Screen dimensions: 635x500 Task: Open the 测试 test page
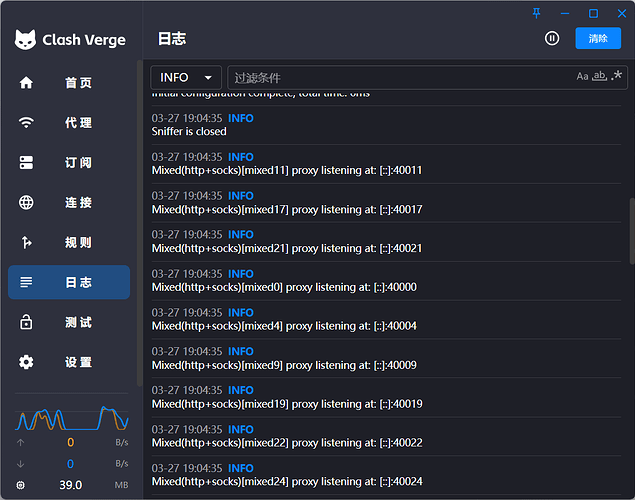(x=69, y=322)
